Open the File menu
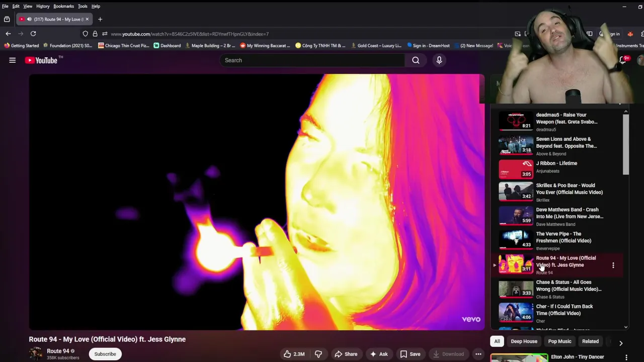Screen dimensions: 644x362 point(5,6)
